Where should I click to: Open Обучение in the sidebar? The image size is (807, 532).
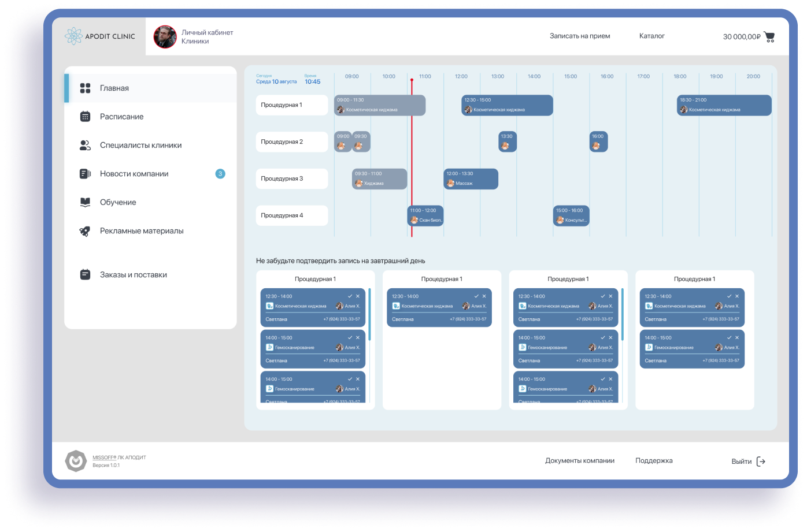click(x=150, y=202)
